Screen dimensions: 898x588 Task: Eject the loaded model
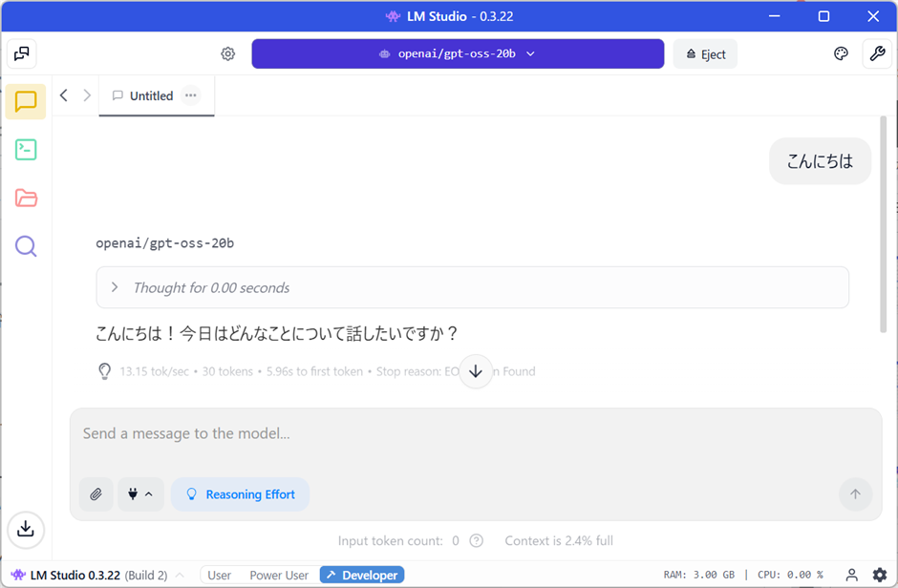click(705, 53)
